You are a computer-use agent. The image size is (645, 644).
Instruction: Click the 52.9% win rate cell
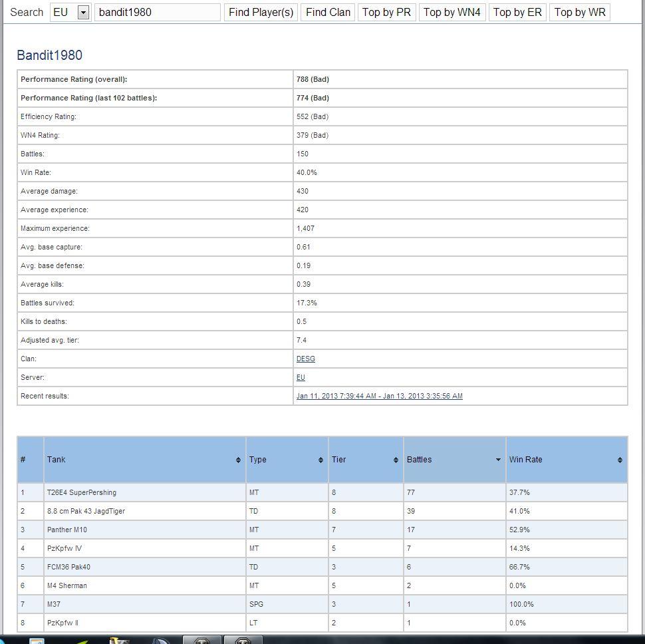tap(567, 530)
